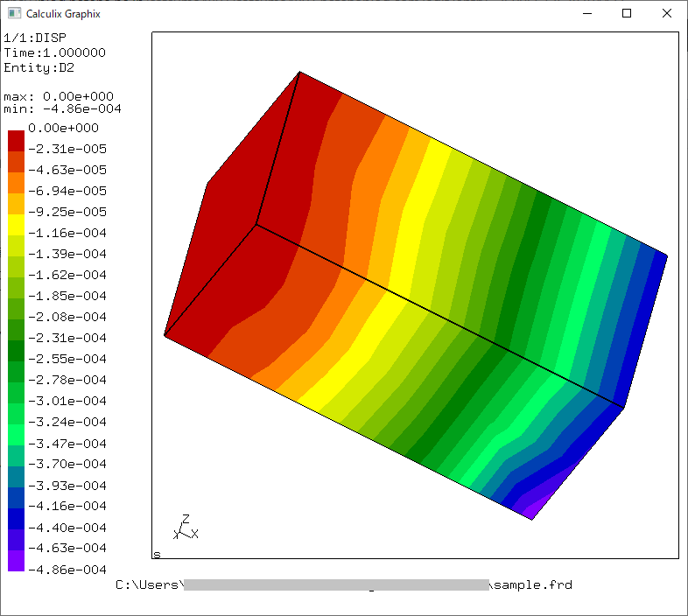Click the max: 0.00e+000 value

click(x=59, y=96)
